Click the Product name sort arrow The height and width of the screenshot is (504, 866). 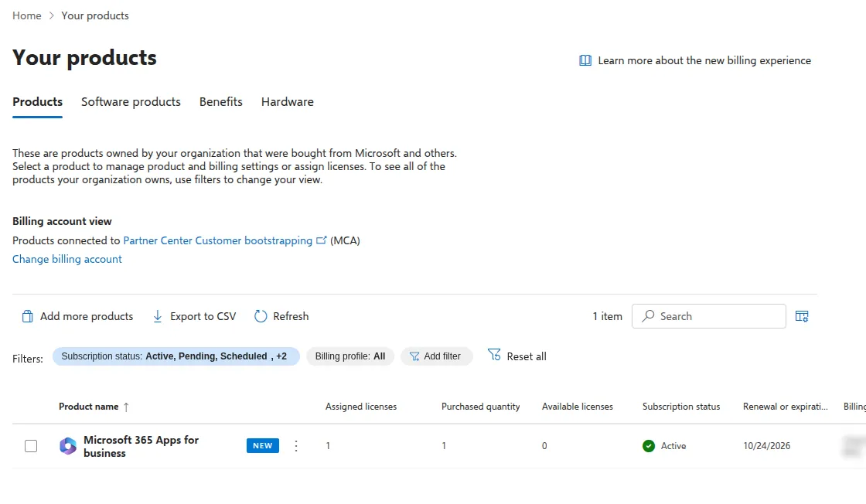click(x=126, y=407)
